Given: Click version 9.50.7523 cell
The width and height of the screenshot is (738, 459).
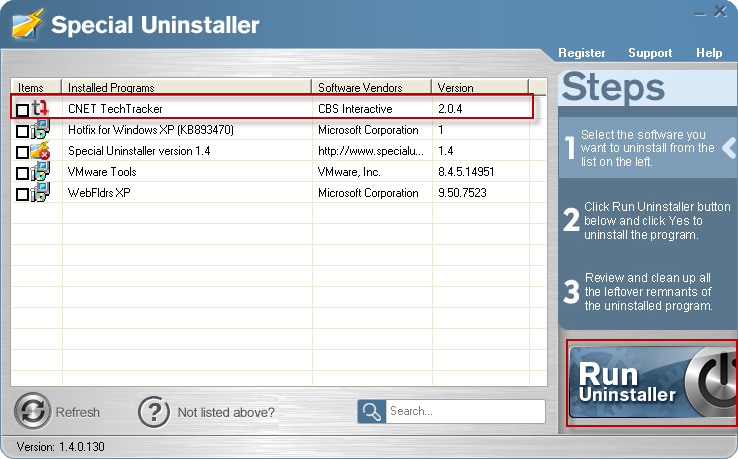Looking at the screenshot, I should pos(462,193).
